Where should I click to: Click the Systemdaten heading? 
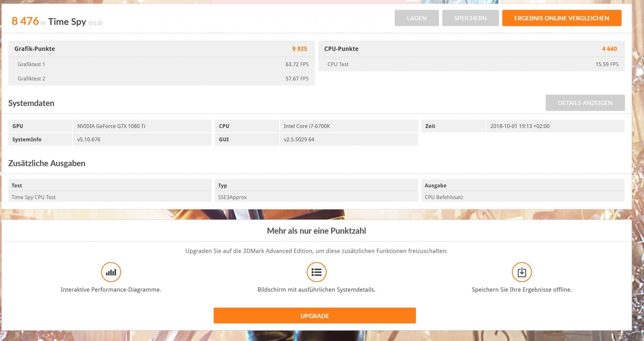31,103
